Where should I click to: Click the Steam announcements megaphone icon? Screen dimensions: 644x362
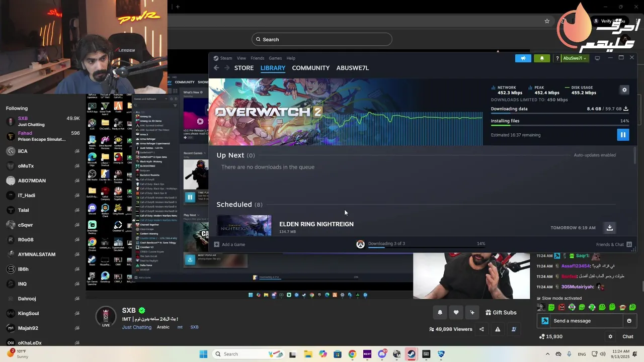pos(523,58)
